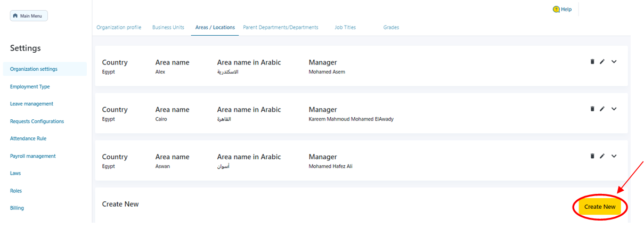Expand the Alex area details chevron

click(x=614, y=62)
